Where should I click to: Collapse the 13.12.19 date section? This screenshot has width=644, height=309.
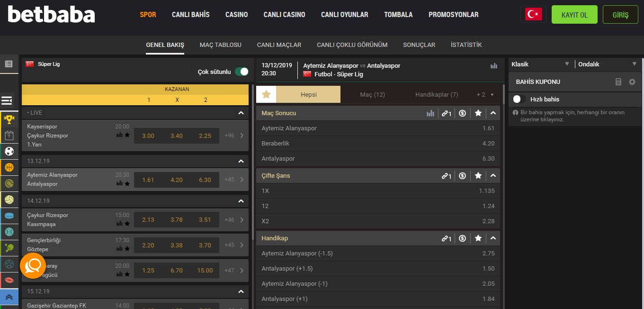tap(241, 161)
